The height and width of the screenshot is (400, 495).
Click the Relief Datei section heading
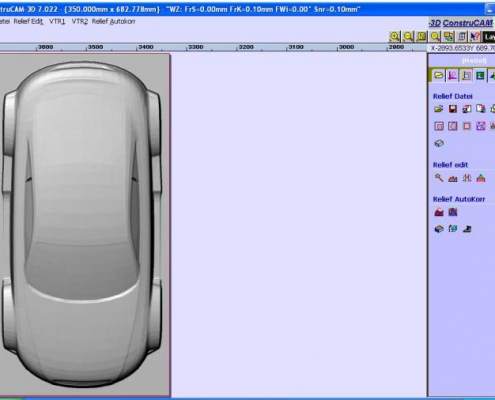[452, 96]
